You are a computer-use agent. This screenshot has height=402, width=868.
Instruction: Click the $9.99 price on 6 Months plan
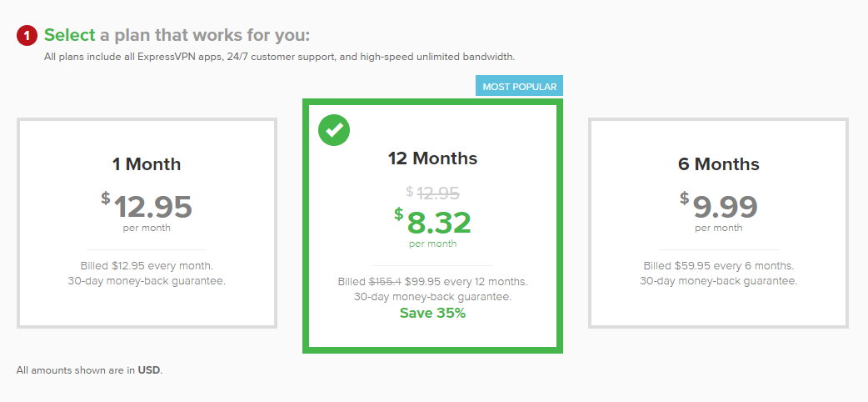click(x=718, y=207)
